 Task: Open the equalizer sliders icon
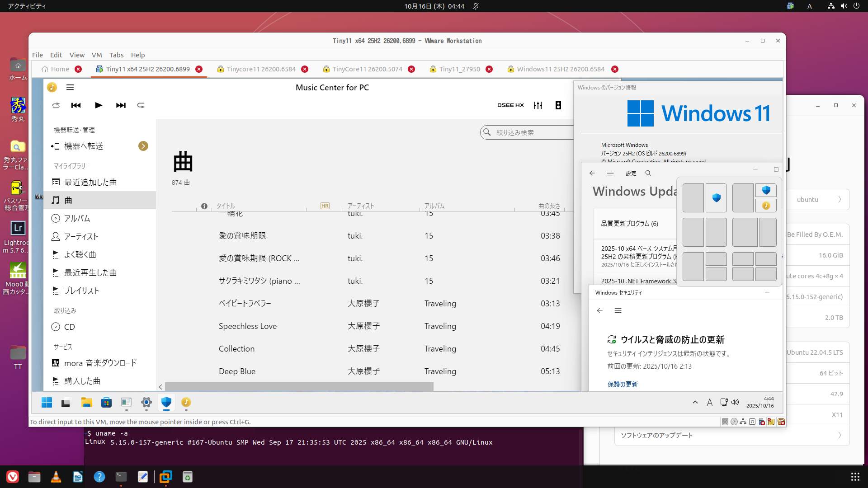click(538, 105)
